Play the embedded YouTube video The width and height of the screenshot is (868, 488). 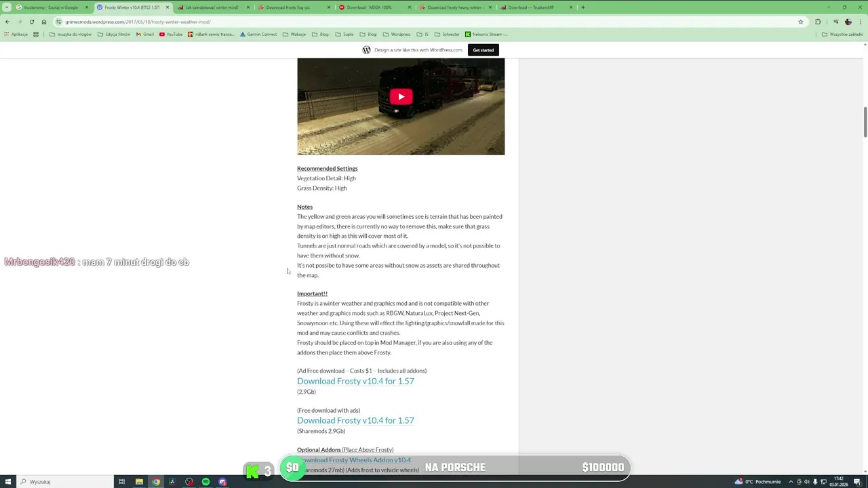point(401,97)
